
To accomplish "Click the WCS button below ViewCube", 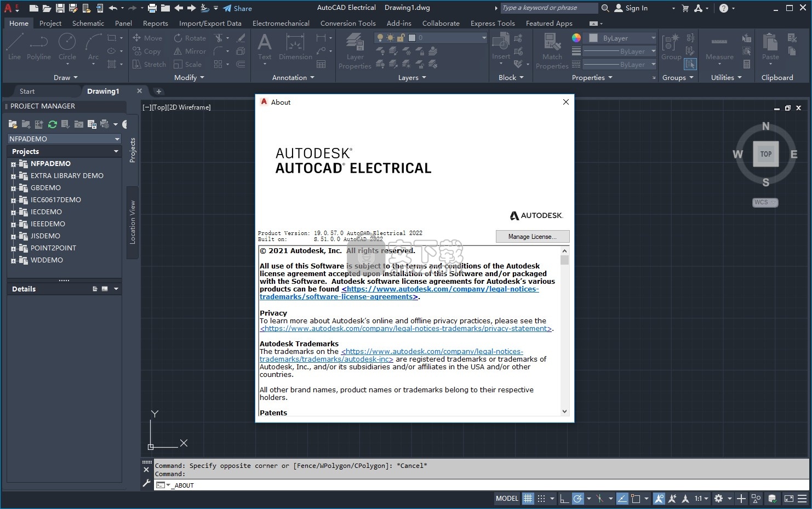I will 765,202.
